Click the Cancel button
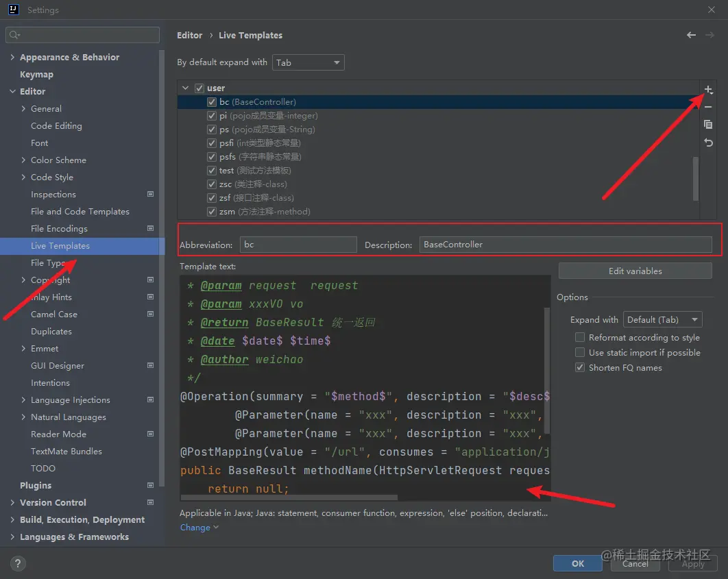 click(635, 563)
